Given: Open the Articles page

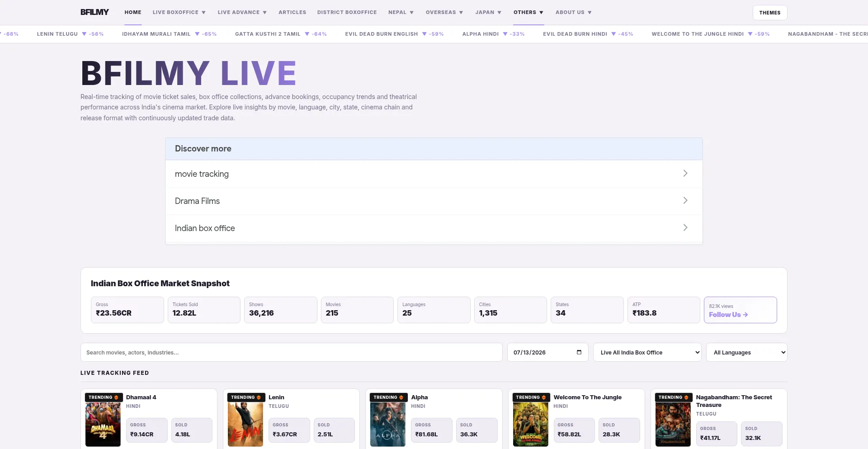Looking at the screenshot, I should click(292, 12).
